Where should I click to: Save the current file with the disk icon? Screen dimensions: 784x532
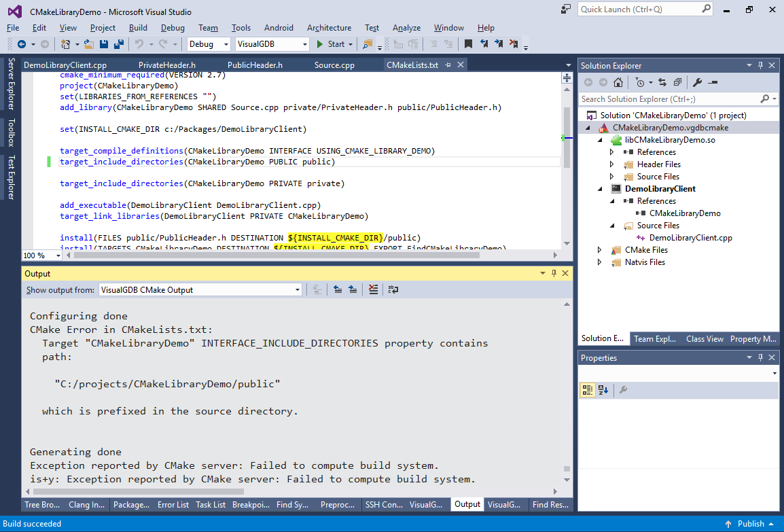104,44
